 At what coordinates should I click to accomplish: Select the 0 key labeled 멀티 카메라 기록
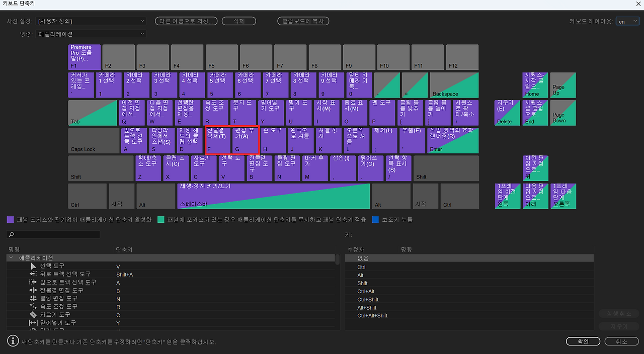[x=360, y=85]
